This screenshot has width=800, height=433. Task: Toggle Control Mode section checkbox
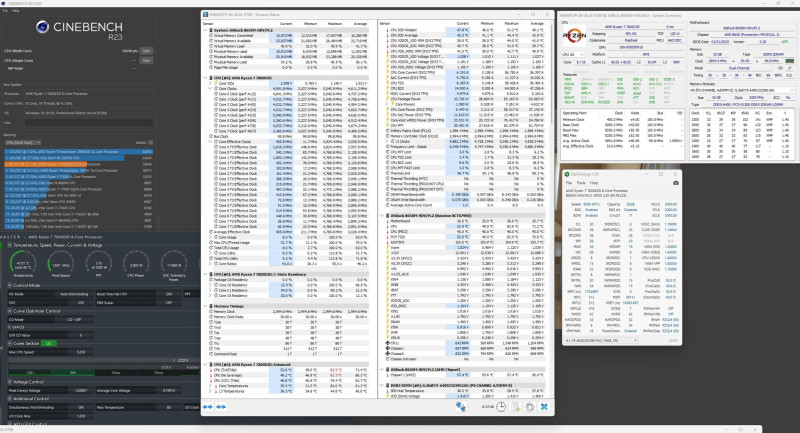(10, 286)
